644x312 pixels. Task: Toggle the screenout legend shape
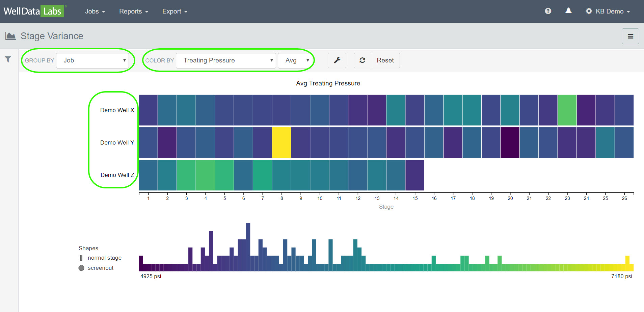click(x=81, y=268)
